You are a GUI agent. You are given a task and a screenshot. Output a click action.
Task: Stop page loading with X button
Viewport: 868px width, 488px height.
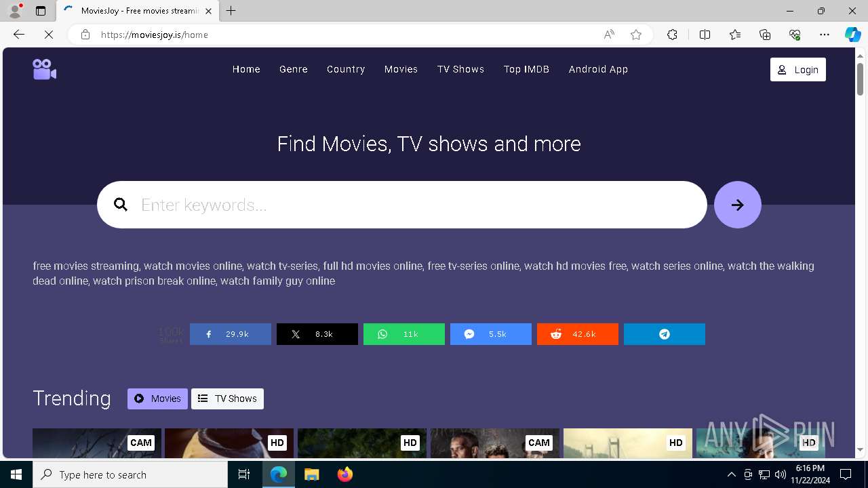pos(49,35)
